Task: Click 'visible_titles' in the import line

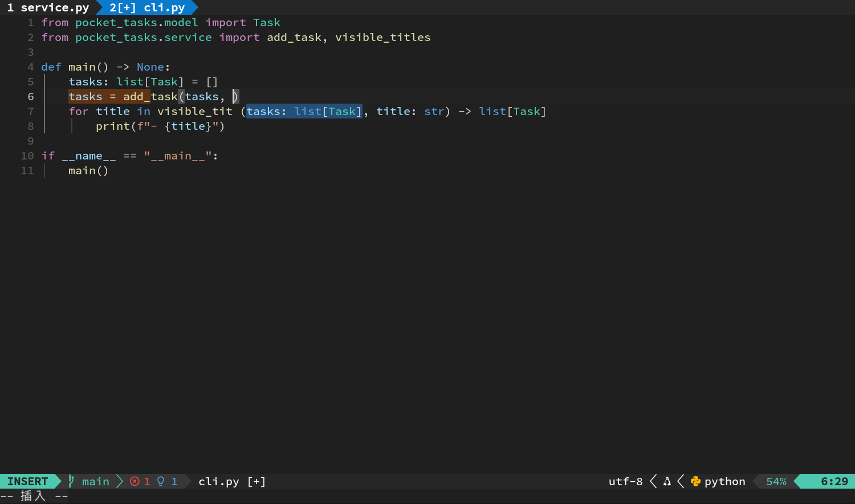Action: [383, 38]
